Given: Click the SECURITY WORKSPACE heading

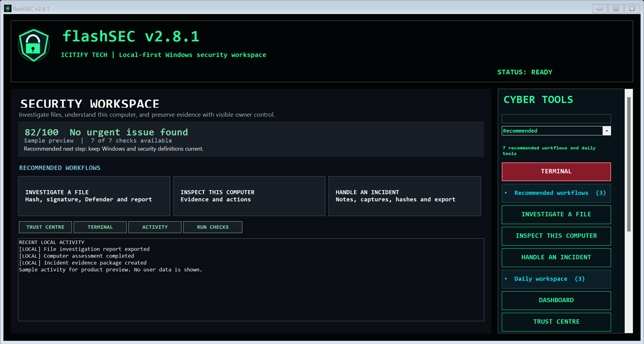Looking at the screenshot, I should [x=90, y=104].
